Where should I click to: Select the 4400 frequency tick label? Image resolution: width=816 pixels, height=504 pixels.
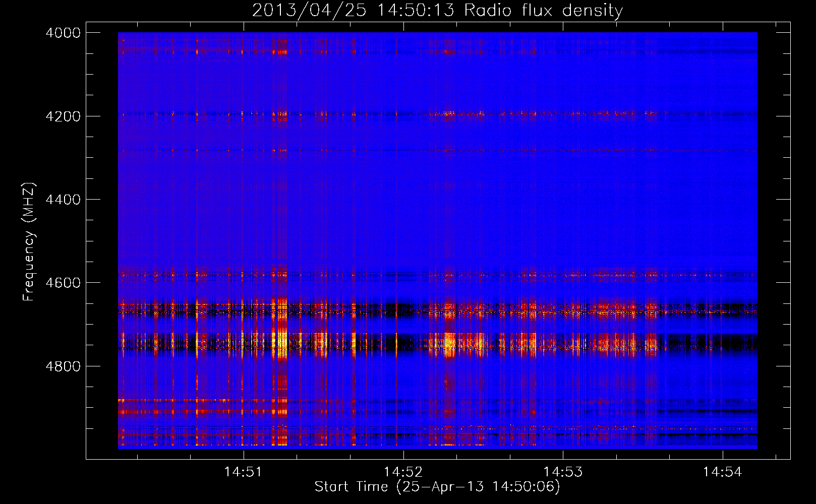click(63, 200)
